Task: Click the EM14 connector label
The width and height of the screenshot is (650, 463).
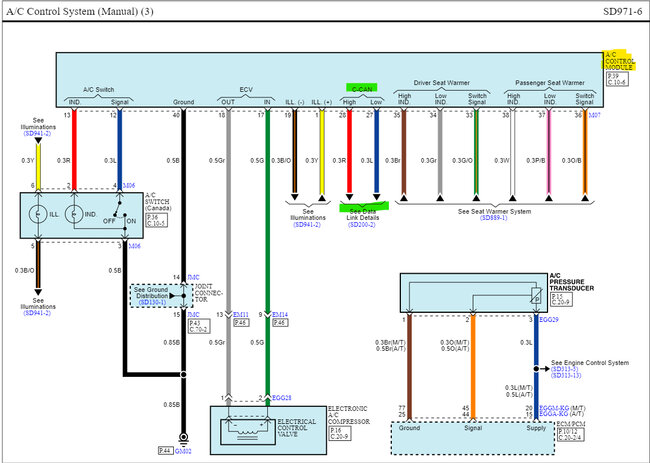Action: tap(280, 315)
